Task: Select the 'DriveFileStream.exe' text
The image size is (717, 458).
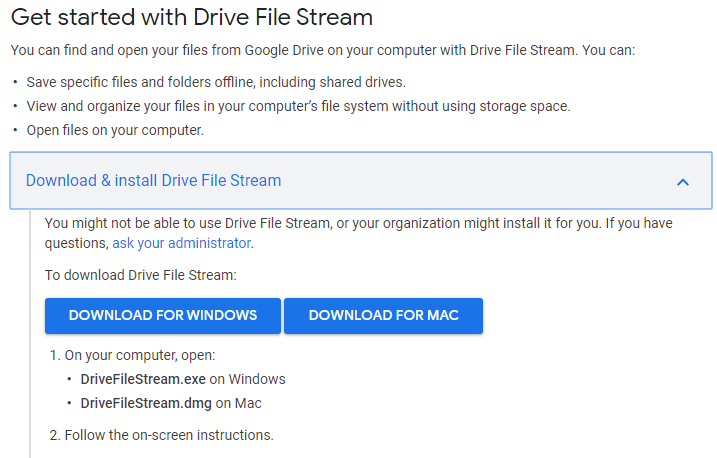Action: tap(143, 379)
